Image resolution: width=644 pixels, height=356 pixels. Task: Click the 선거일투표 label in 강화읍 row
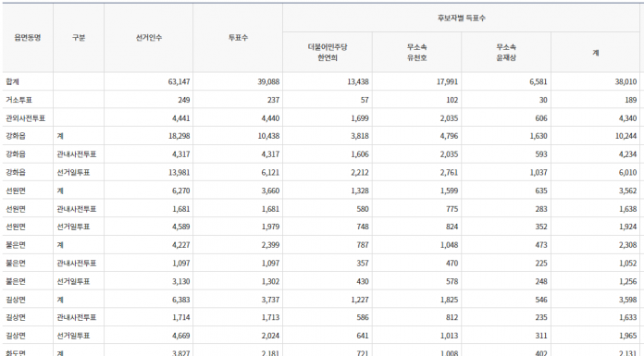[73, 173]
